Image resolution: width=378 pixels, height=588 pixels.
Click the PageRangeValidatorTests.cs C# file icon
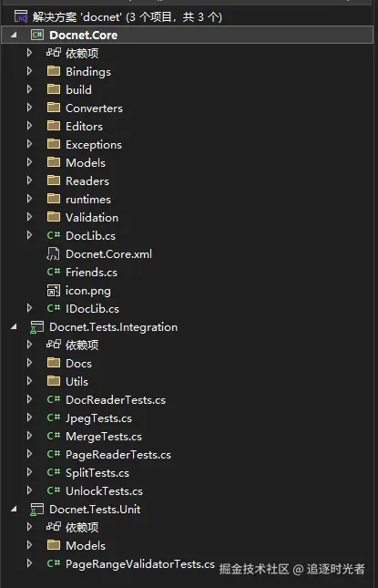pos(54,563)
